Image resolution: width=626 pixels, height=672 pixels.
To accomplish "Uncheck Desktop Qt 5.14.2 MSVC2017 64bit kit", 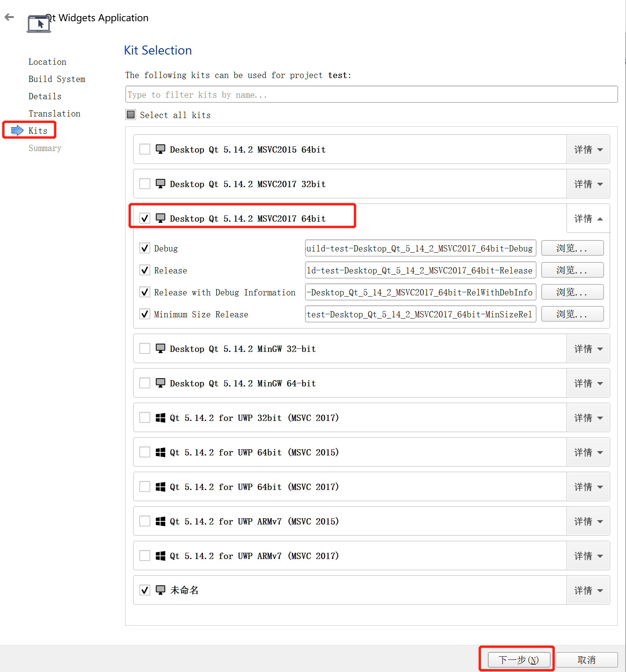I will click(145, 218).
